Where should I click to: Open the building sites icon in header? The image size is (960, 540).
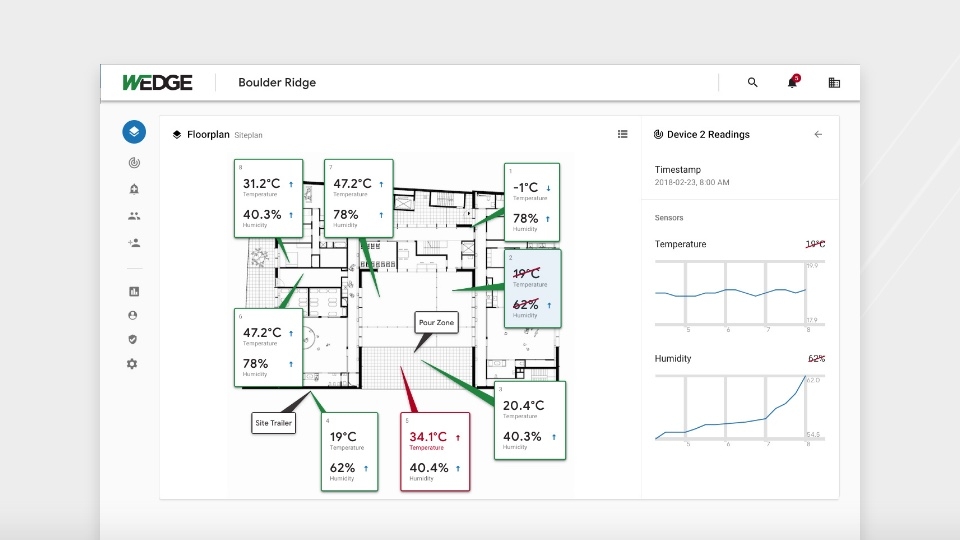tap(834, 83)
